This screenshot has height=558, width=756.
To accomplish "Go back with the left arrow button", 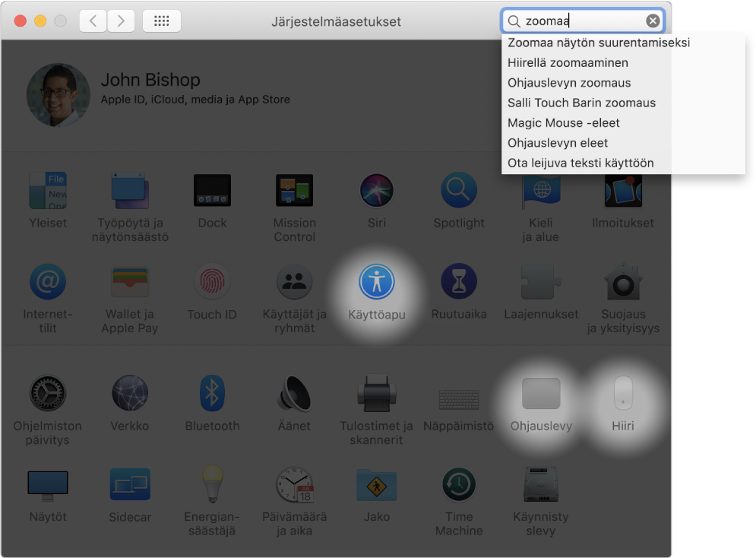I will (93, 21).
